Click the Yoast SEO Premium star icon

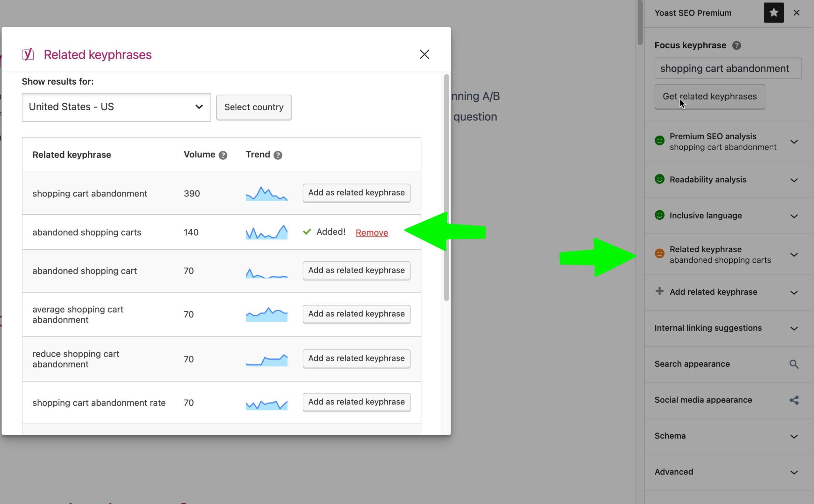click(773, 13)
